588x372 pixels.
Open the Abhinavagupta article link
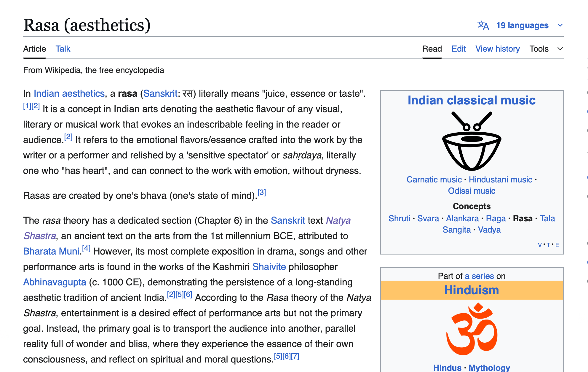coord(55,282)
